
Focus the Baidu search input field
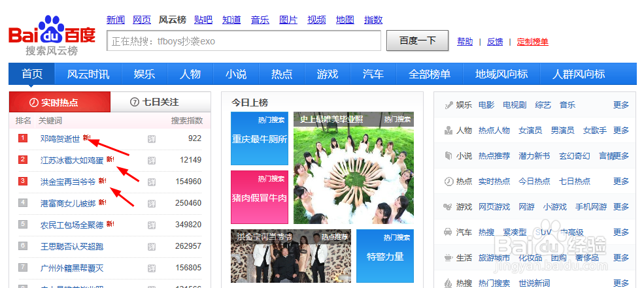coord(244,41)
